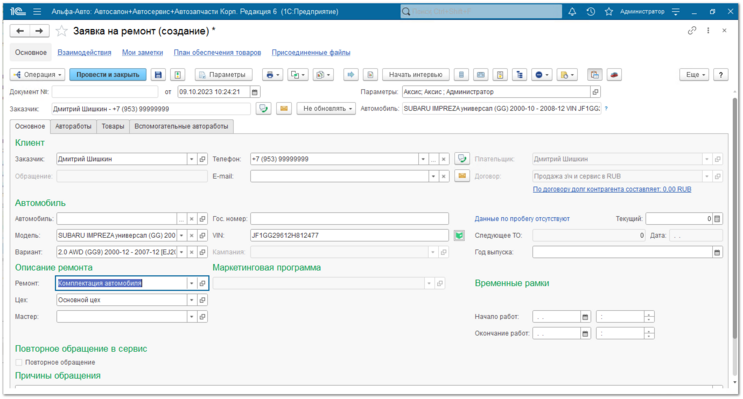Open the help question mark button
The image size is (743, 399).
721,75
